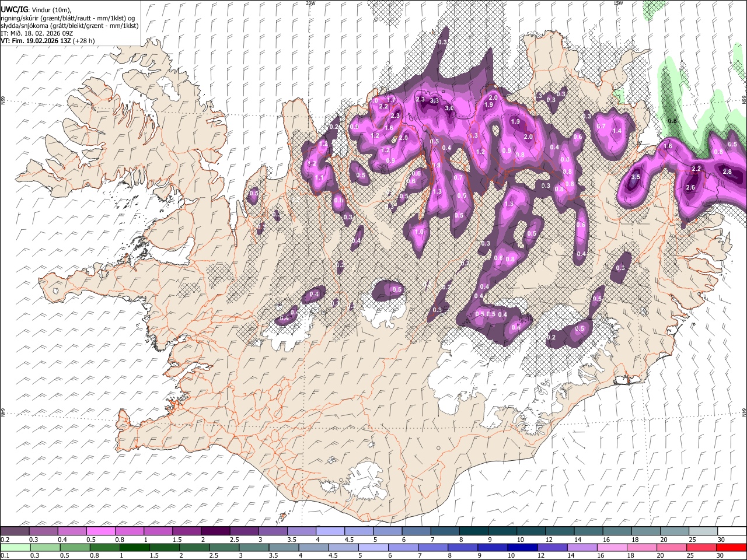Image resolution: width=747 pixels, height=560 pixels.
Task: Click the upper legend swatch between 3 and 3.5
Action: 273,531
